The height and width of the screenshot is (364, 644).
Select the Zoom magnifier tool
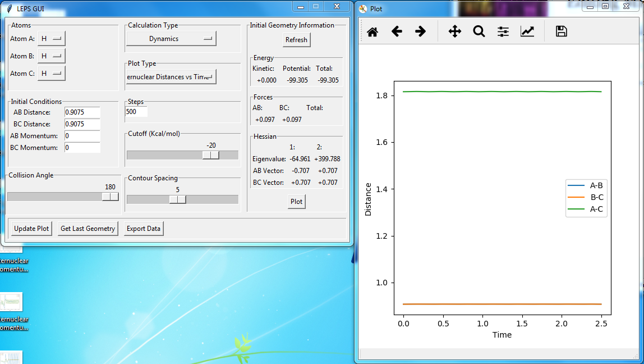pyautogui.click(x=479, y=32)
